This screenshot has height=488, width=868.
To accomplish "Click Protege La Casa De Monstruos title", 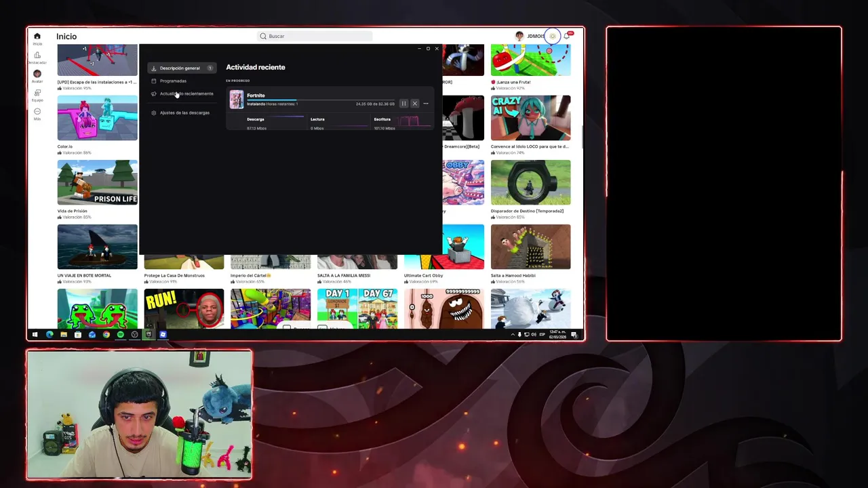I will 174,275.
